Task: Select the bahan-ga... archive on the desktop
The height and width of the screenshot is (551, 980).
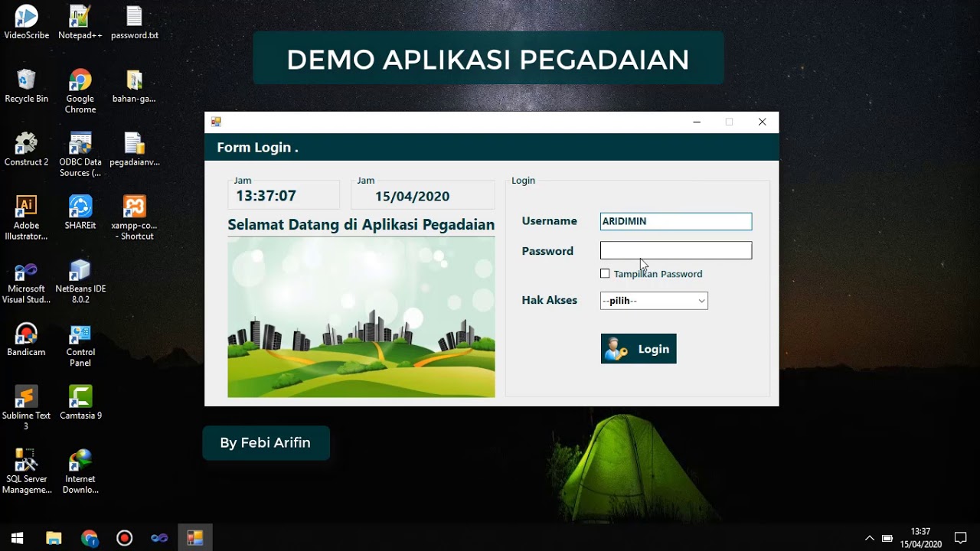Action: tap(134, 86)
